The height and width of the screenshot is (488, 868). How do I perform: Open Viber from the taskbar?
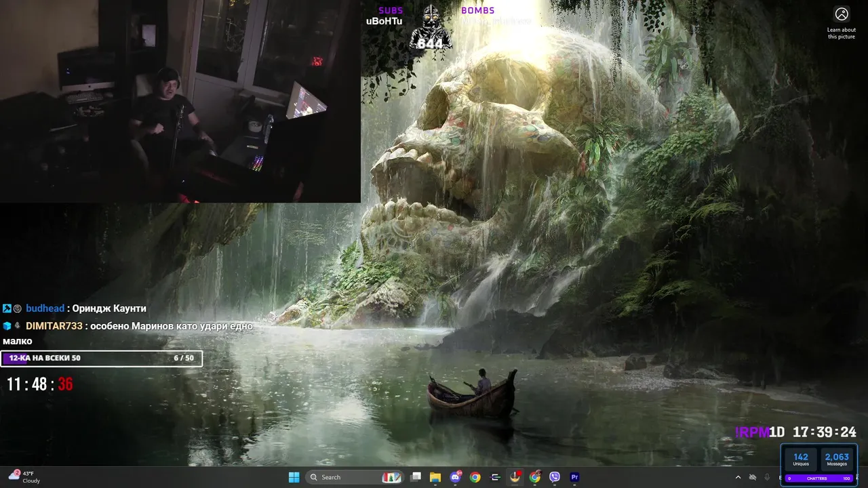tap(555, 477)
